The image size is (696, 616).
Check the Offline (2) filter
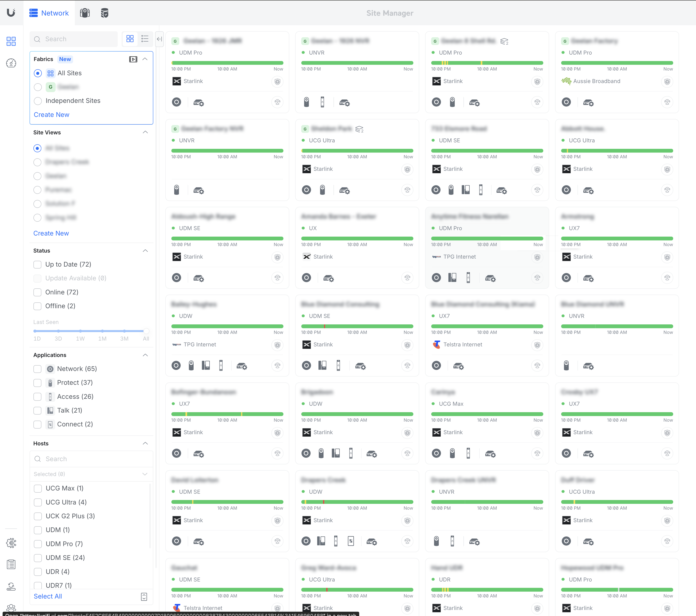tap(38, 306)
